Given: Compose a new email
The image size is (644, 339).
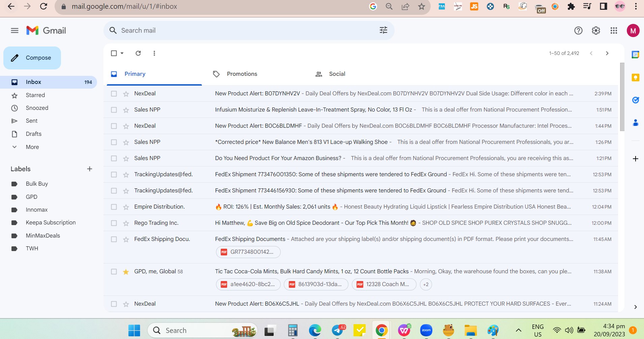Looking at the screenshot, I should click(32, 58).
